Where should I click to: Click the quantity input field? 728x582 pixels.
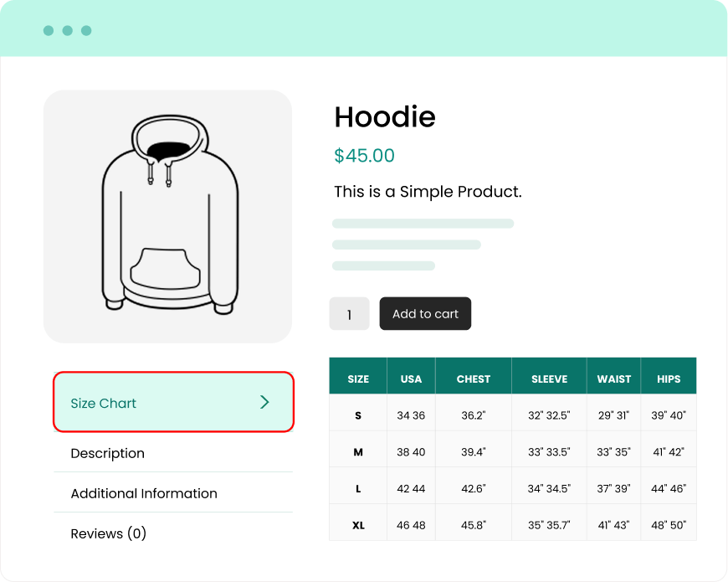[349, 315]
